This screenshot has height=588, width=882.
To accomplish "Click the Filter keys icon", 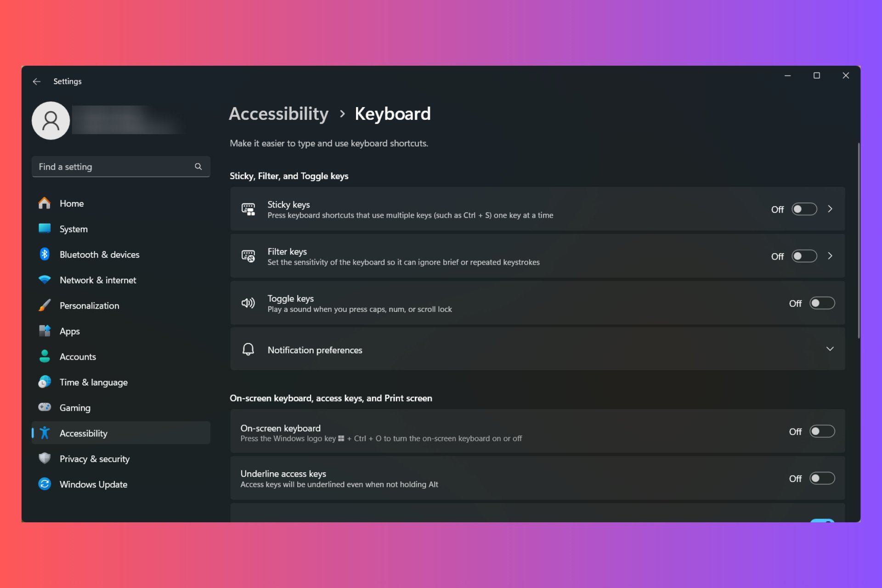I will click(248, 256).
